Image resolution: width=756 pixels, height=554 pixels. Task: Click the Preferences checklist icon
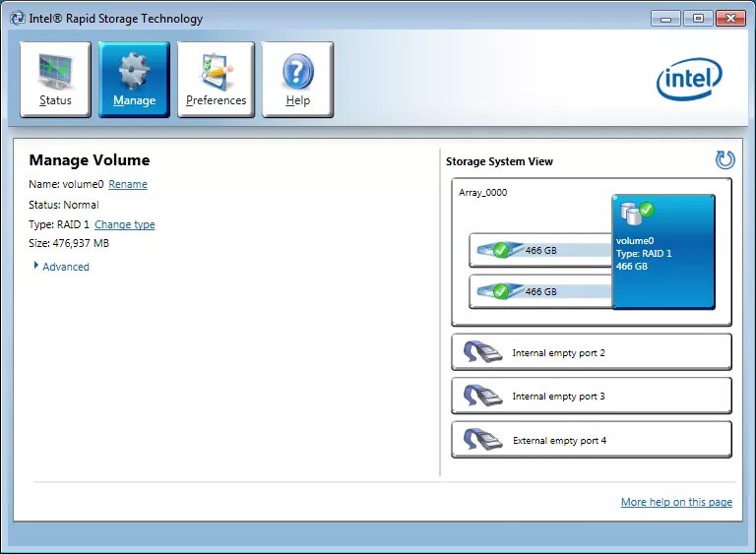(216, 72)
